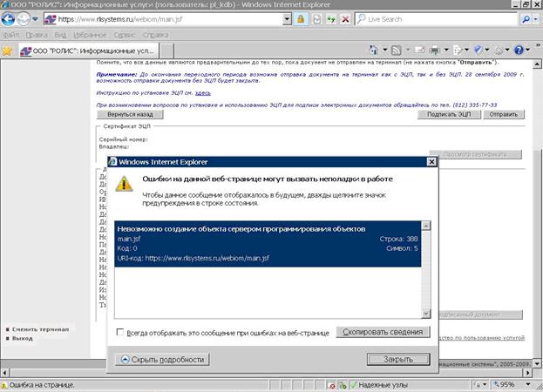Click the Live Search magnifier button
Viewport: 543px width, 392px height.
pyautogui.click(x=526, y=19)
